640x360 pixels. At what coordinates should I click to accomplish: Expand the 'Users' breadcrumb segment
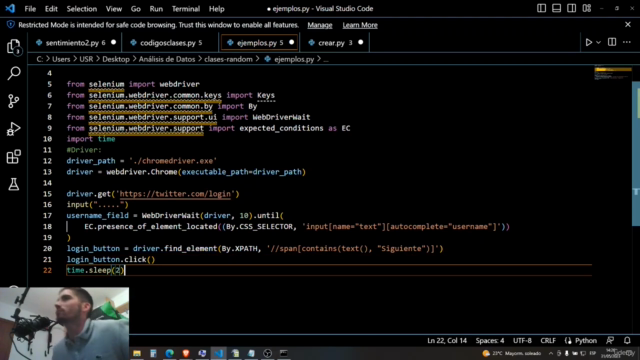click(x=61, y=59)
